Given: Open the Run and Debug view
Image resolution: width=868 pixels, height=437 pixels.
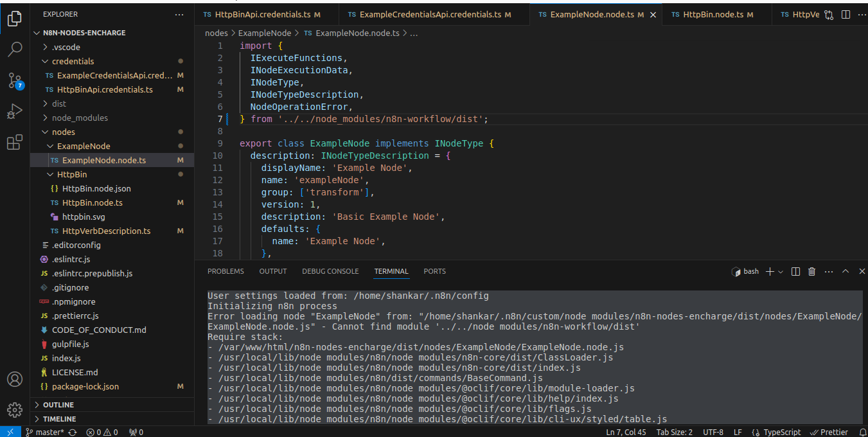Looking at the screenshot, I should tap(15, 112).
